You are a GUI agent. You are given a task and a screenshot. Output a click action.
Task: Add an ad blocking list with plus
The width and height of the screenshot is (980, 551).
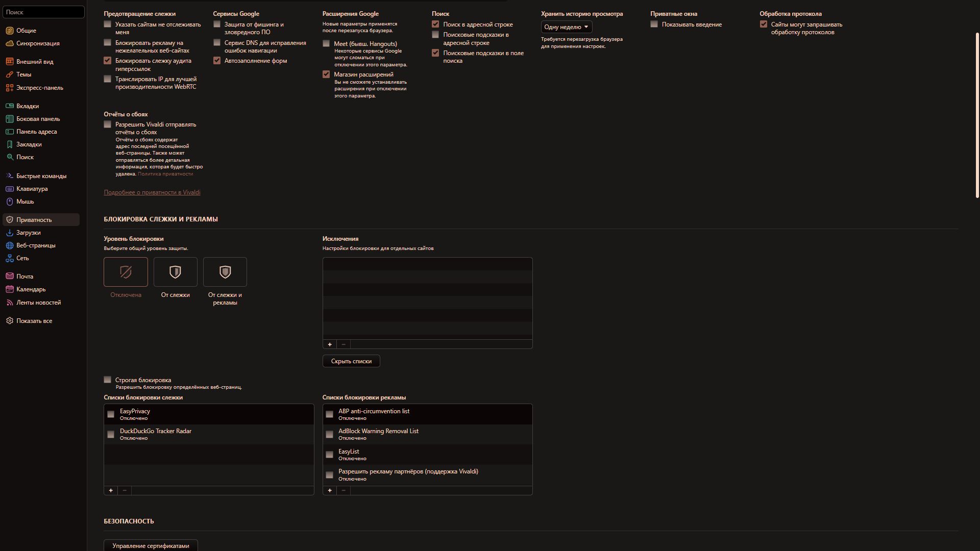click(x=330, y=490)
